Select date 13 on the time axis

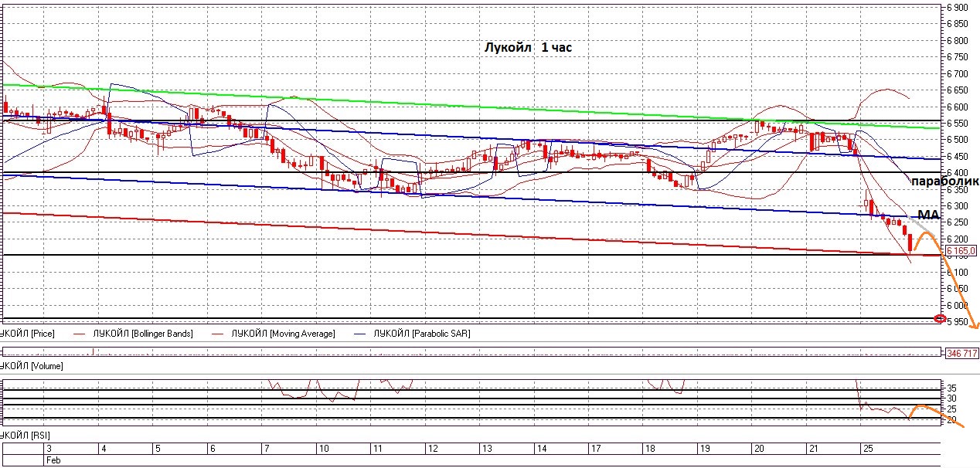point(486,448)
